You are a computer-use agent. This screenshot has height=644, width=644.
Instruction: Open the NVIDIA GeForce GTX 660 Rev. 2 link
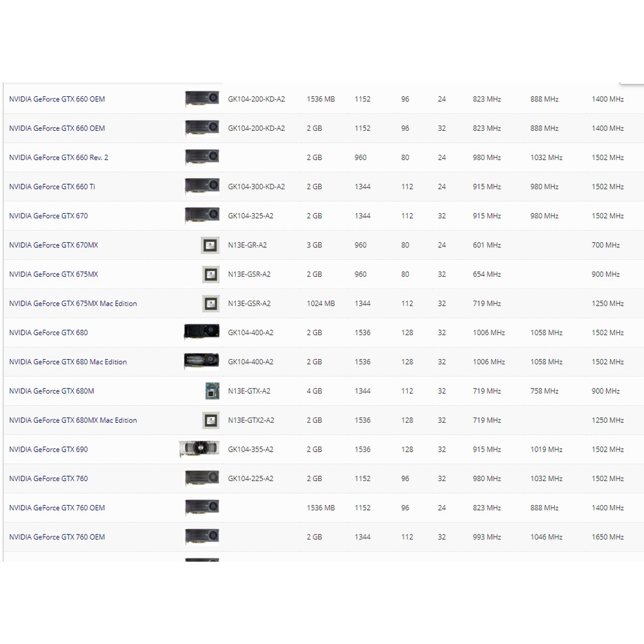pos(58,158)
